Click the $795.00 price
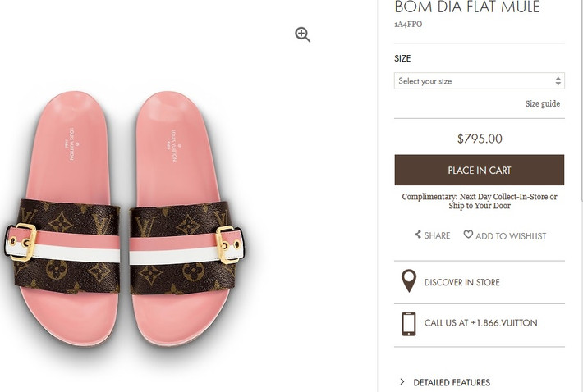The image size is (583, 392). (x=480, y=139)
